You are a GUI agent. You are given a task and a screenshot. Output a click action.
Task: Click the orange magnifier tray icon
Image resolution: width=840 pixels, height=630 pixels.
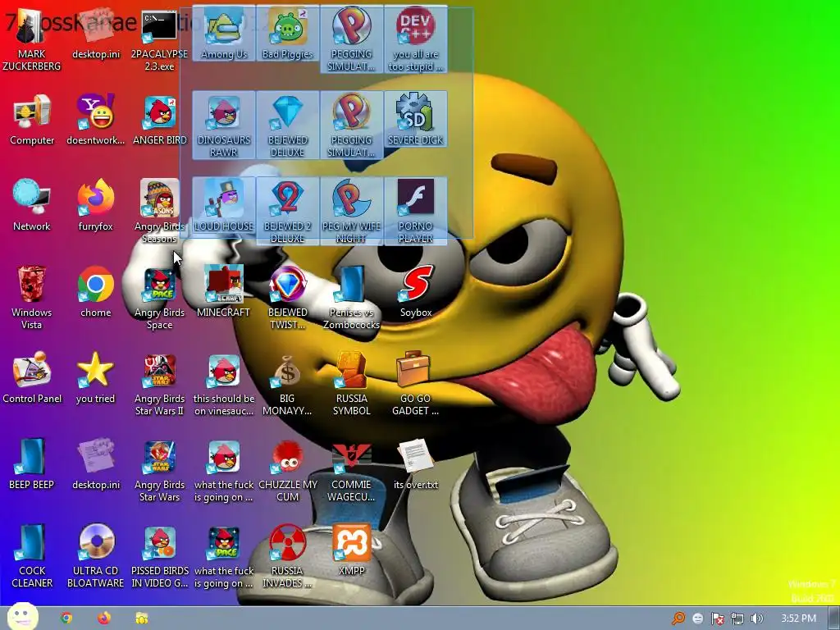(x=678, y=619)
